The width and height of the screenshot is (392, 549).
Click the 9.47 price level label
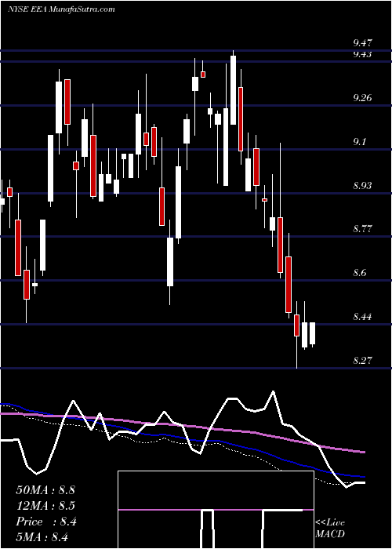[x=362, y=43]
